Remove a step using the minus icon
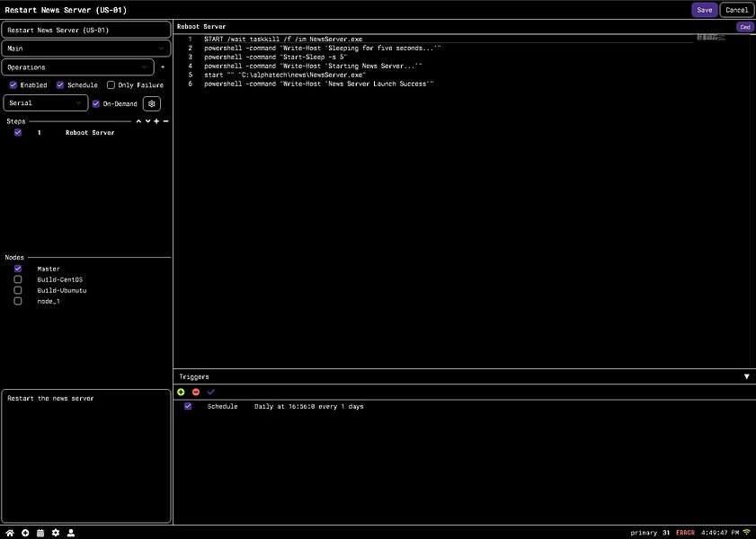This screenshot has width=756, height=539. click(x=166, y=120)
